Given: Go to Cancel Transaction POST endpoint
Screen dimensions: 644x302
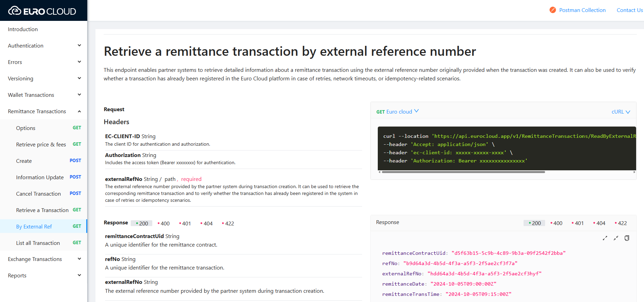Looking at the screenshot, I should click(38, 194).
